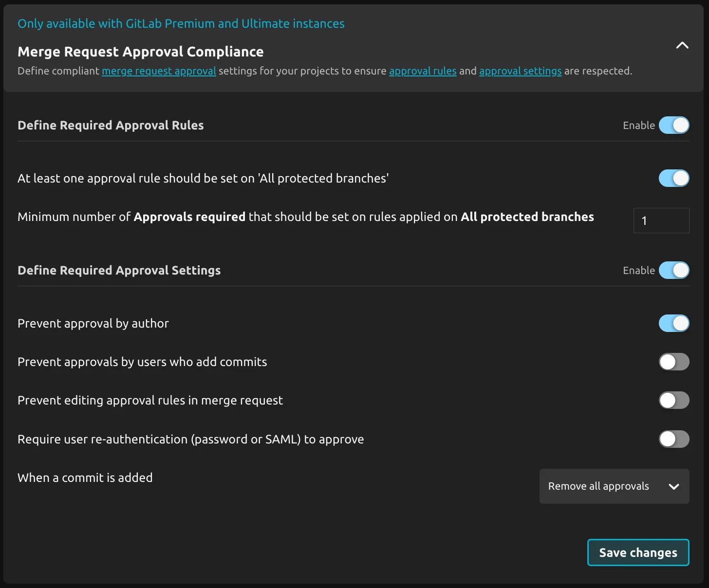Click the minimum approvals number field
The width and height of the screenshot is (709, 588).
[661, 220]
